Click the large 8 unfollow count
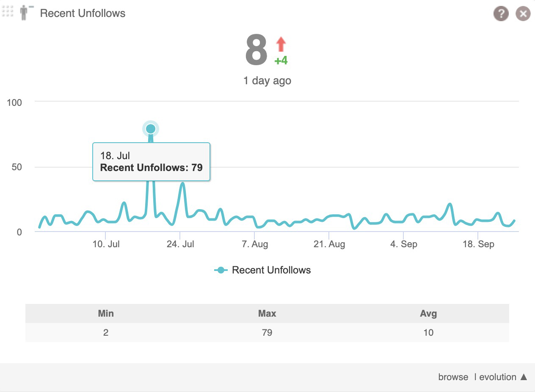This screenshot has height=392, width=535. (x=256, y=51)
